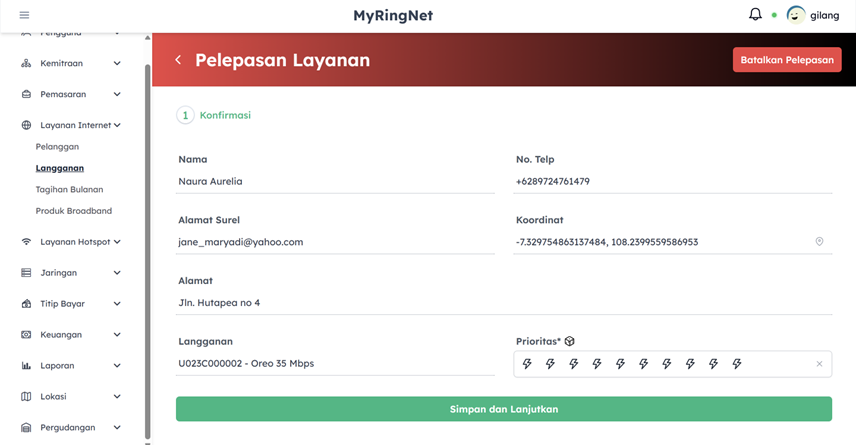Screen dimensions: 856x445
Task: Select the first lightning bolt priority
Action: 528,364
